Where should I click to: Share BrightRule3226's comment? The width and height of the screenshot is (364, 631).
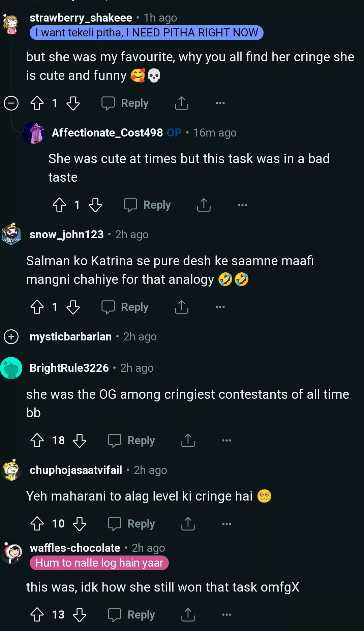point(188,441)
